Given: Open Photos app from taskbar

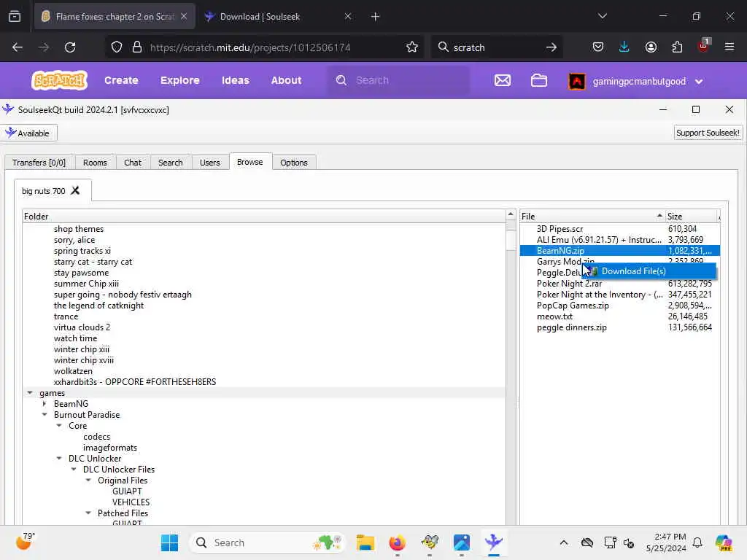Looking at the screenshot, I should pos(462,542).
